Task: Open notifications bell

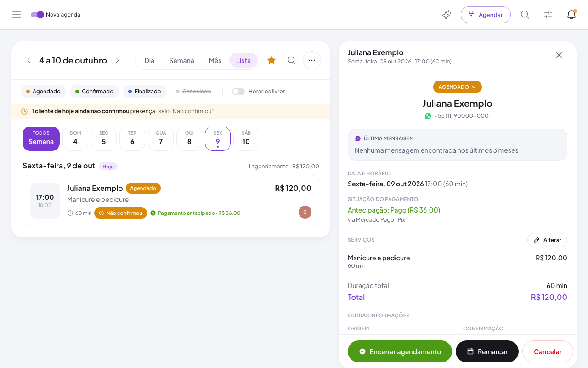Action: click(571, 15)
